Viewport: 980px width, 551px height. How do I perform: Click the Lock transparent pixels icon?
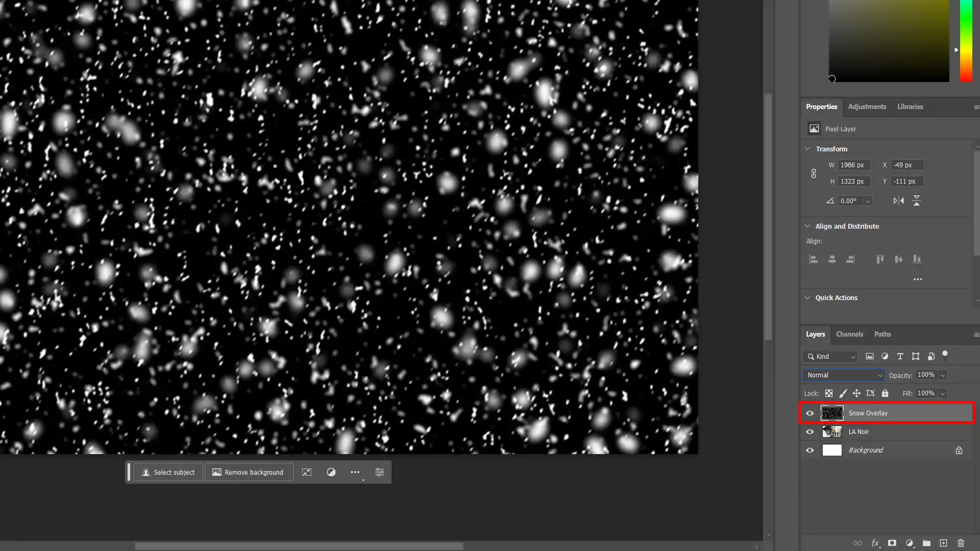click(x=828, y=393)
